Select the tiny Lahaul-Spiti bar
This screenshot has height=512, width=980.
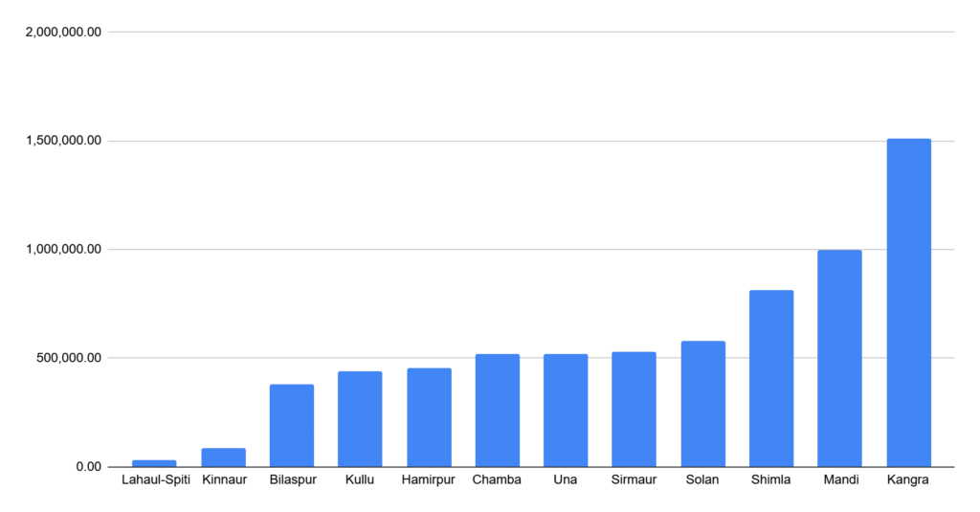point(154,463)
